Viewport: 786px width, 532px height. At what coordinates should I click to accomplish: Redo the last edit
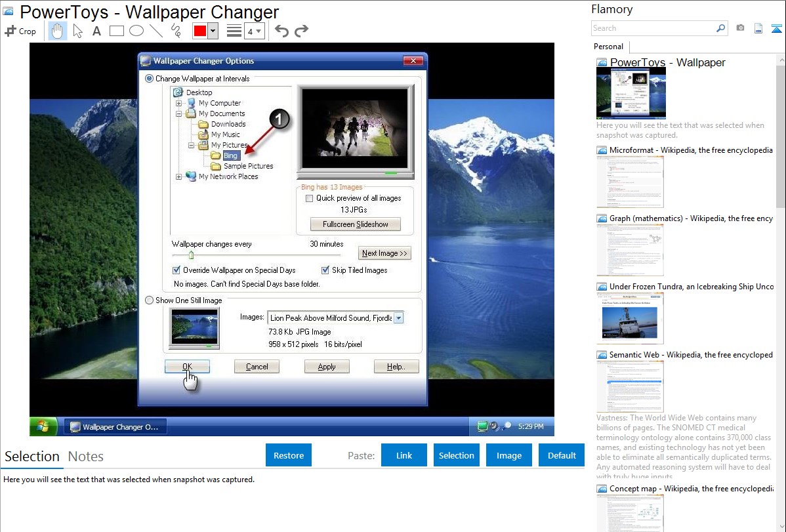pos(301,31)
